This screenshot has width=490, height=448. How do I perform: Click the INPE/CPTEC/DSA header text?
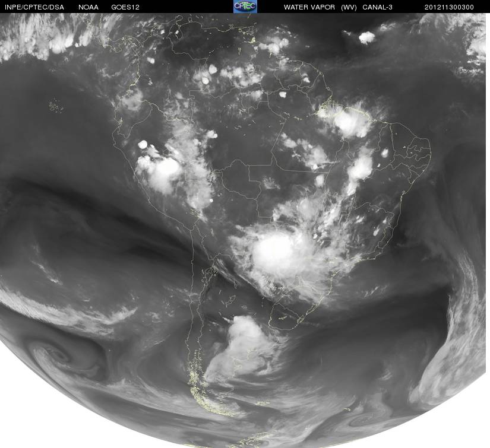[x=34, y=7]
